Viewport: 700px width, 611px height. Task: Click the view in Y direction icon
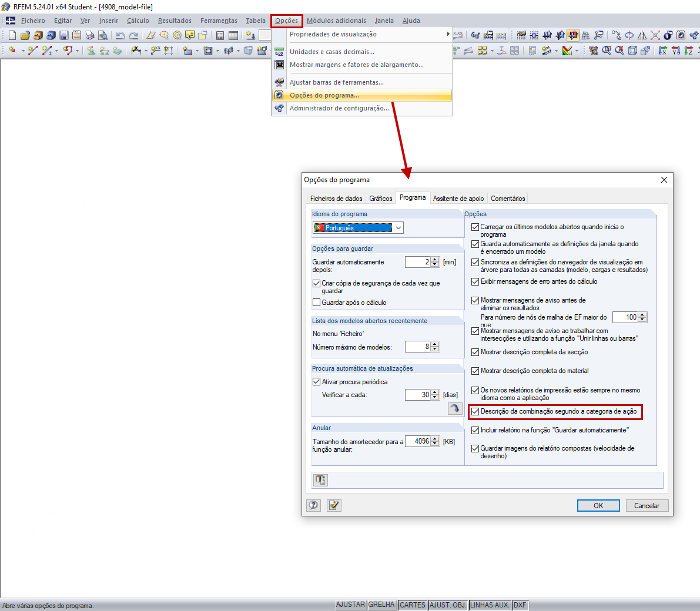pos(676,51)
